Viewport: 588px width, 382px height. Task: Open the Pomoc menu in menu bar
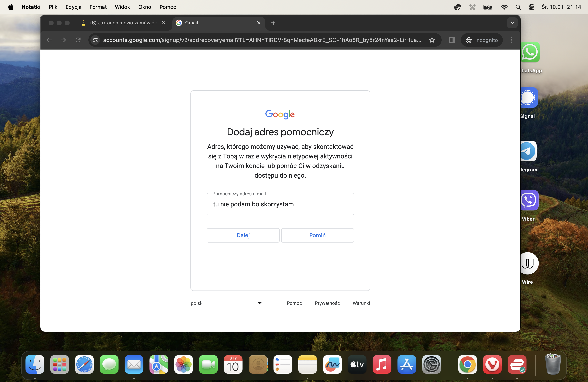(x=168, y=7)
